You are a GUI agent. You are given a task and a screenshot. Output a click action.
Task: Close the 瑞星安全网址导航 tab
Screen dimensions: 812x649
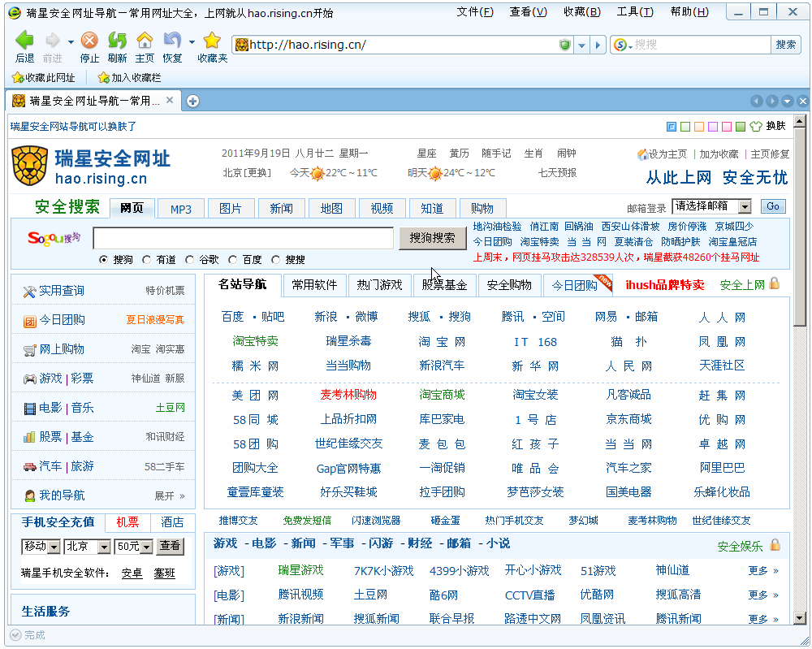pos(170,101)
